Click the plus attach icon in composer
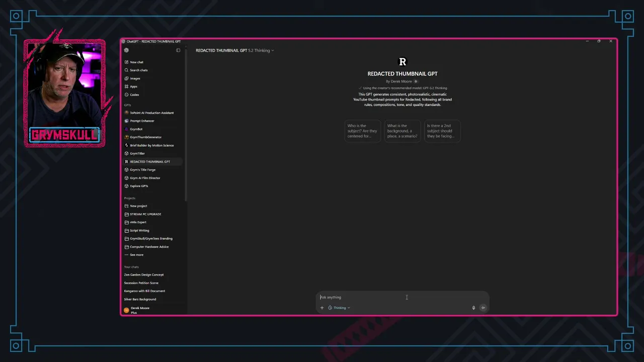The width and height of the screenshot is (644, 362). click(322, 308)
